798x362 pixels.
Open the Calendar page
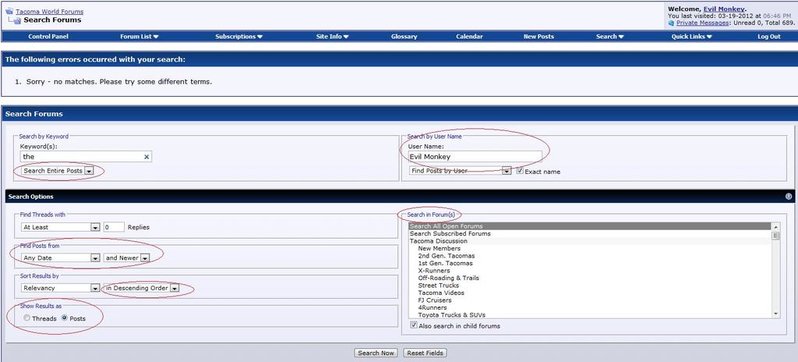pyautogui.click(x=469, y=37)
